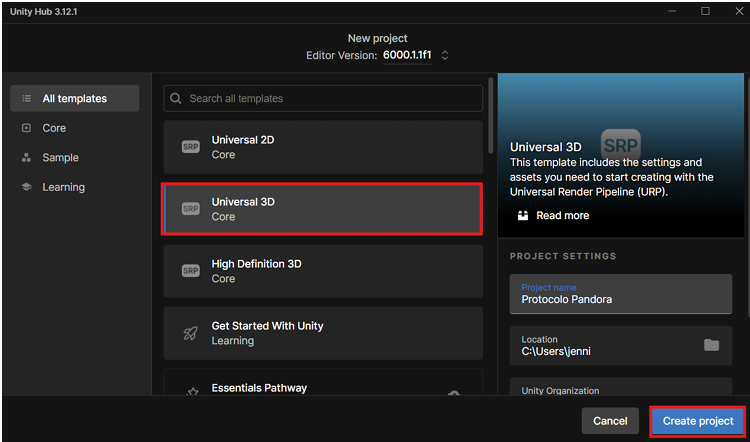
Task: Edit the Project name field
Action: tap(620, 294)
